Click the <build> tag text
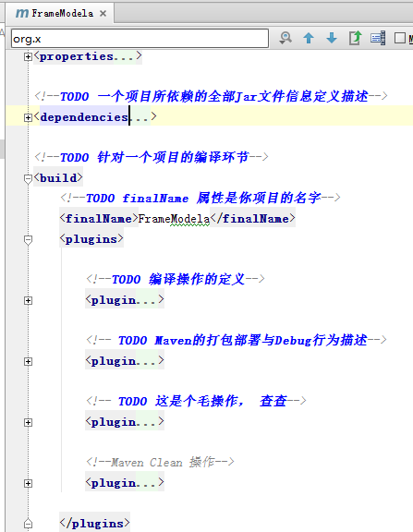Viewport: 413px width, 532px height. tap(58, 177)
